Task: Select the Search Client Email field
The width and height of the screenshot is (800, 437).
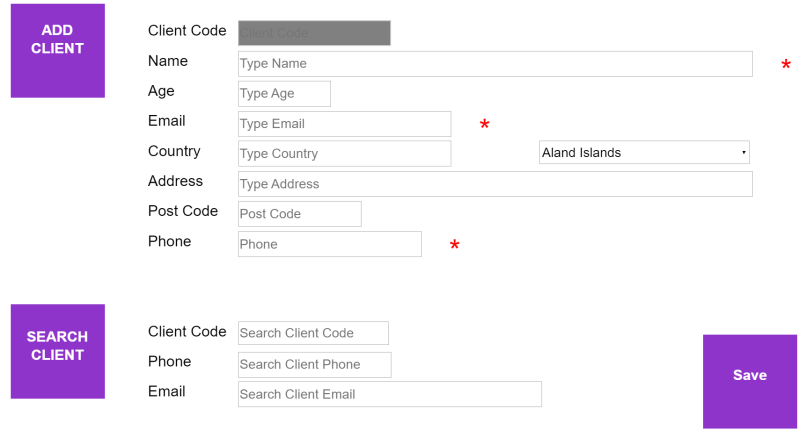Action: click(390, 394)
